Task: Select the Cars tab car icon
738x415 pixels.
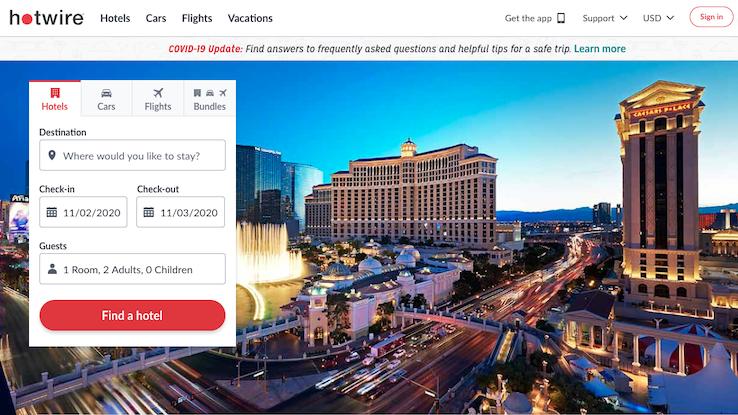Action: tap(106, 93)
